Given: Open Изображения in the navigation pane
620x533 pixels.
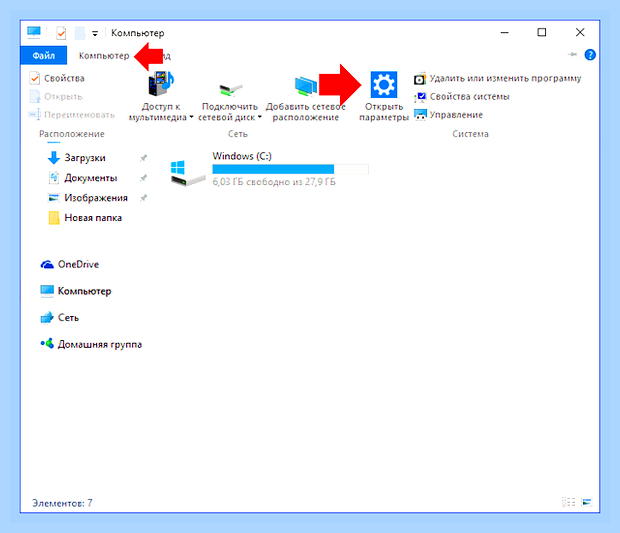Looking at the screenshot, I should point(87,198).
